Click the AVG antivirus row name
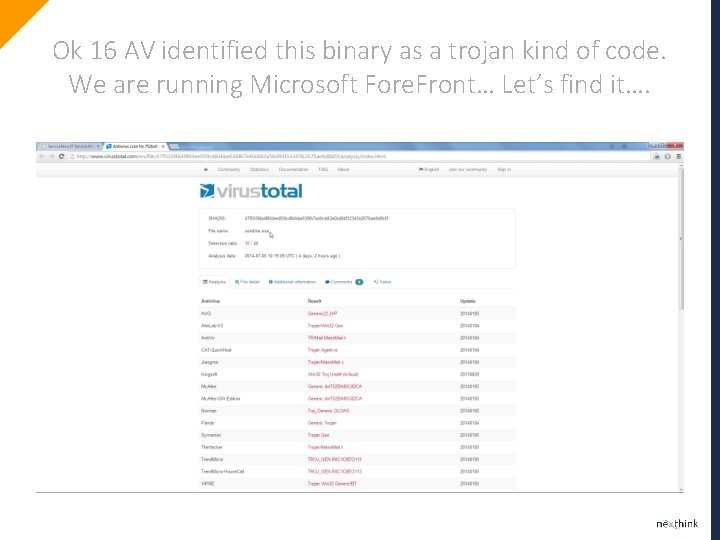720x540 pixels. click(206, 314)
